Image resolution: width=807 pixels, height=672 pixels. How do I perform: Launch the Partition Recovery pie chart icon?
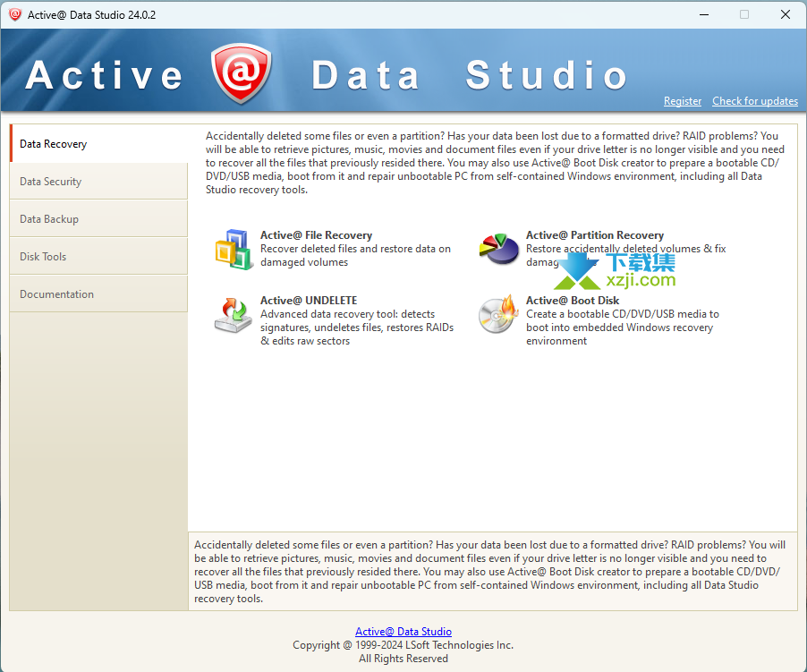[x=498, y=249]
